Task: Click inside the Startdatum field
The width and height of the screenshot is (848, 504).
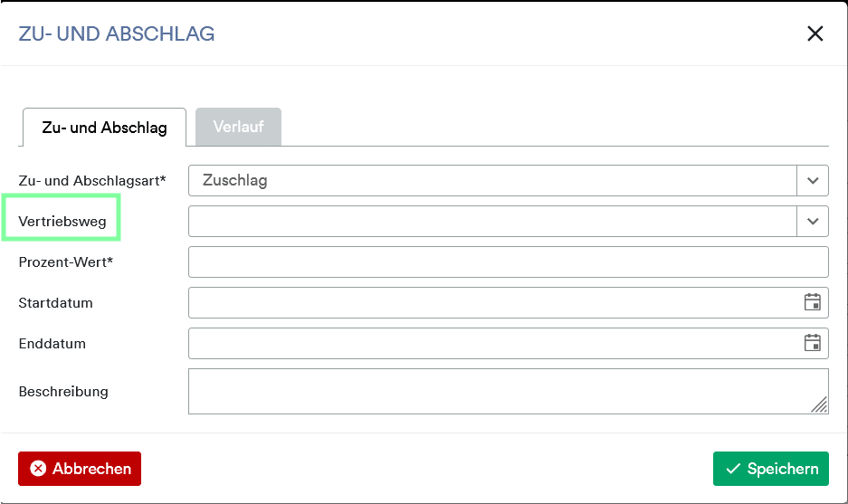Action: point(495,303)
